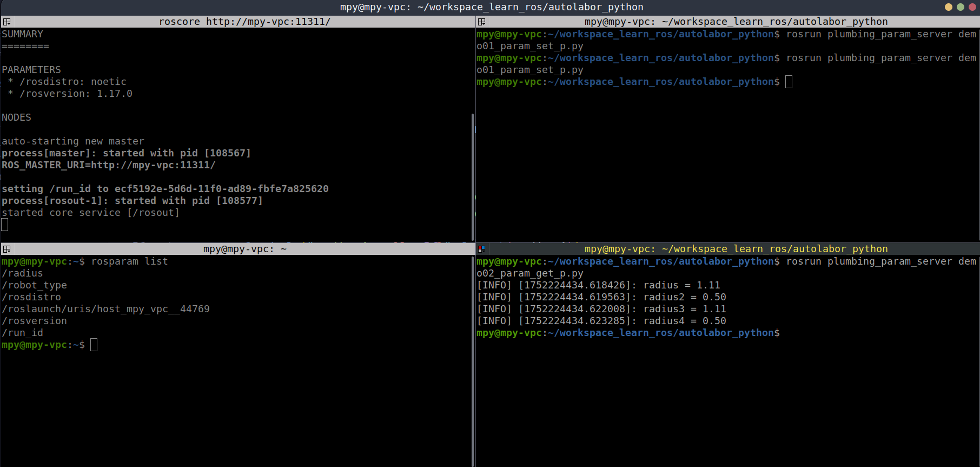Viewport: 980px width, 467px height.
Task: Focus the prompt cursor in param_set terminal
Action: (789, 82)
